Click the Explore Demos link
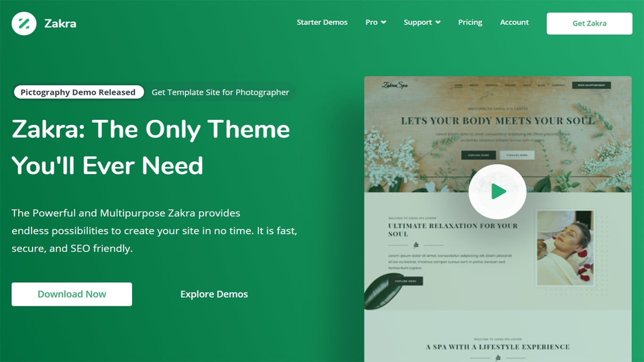 click(x=214, y=294)
